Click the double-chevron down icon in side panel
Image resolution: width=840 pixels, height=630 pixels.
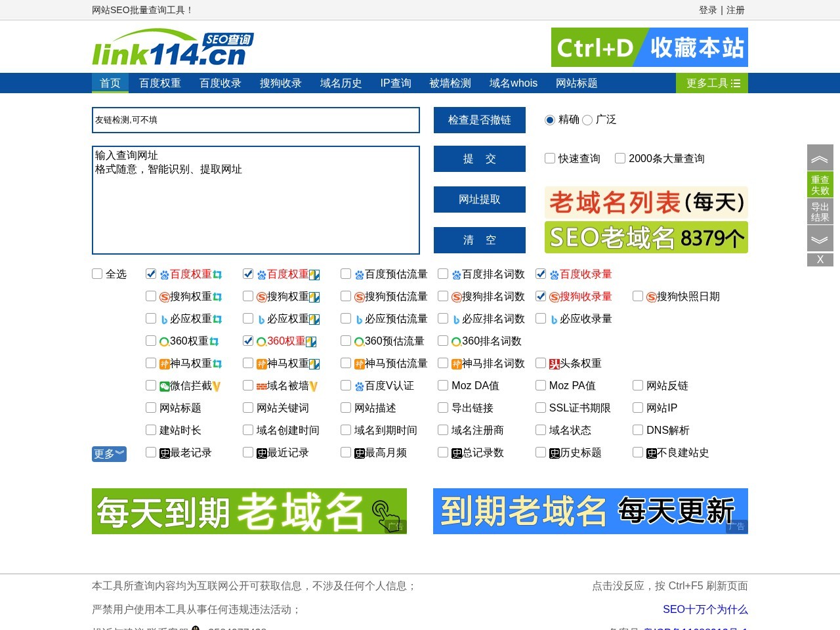(820, 239)
